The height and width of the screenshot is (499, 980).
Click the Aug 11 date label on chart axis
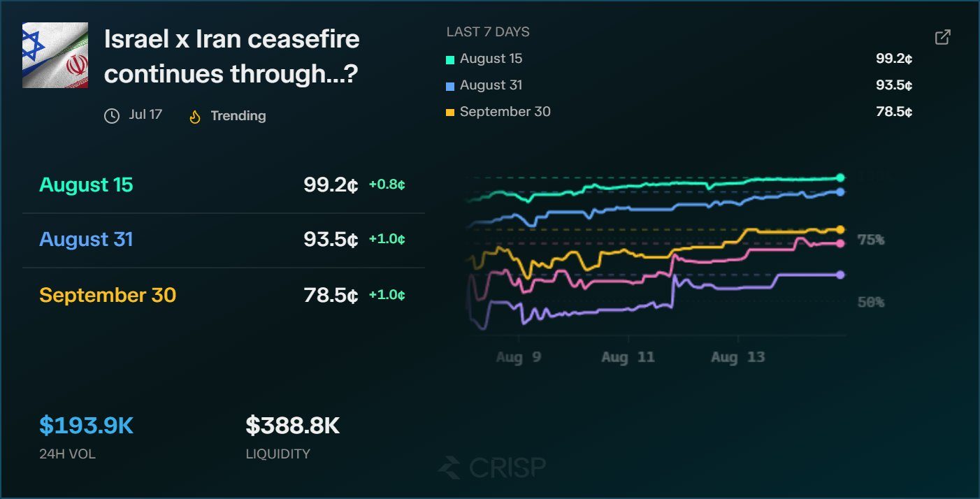[628, 357]
